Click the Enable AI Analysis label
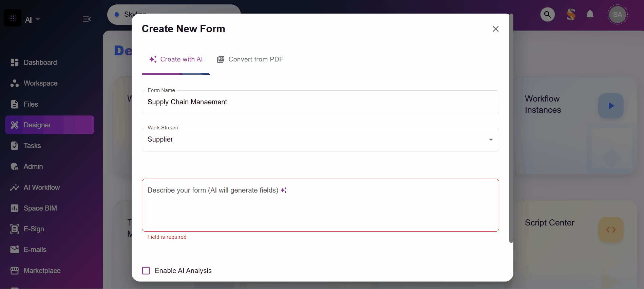 pyautogui.click(x=183, y=271)
